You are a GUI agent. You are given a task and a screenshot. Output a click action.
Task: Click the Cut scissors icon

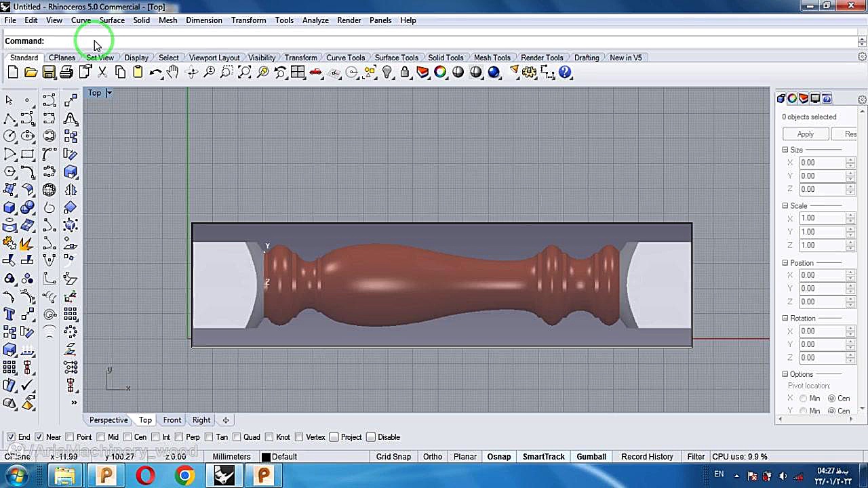point(102,73)
